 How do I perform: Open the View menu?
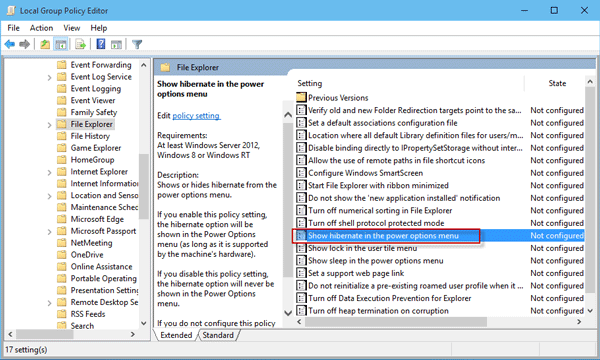pos(72,28)
